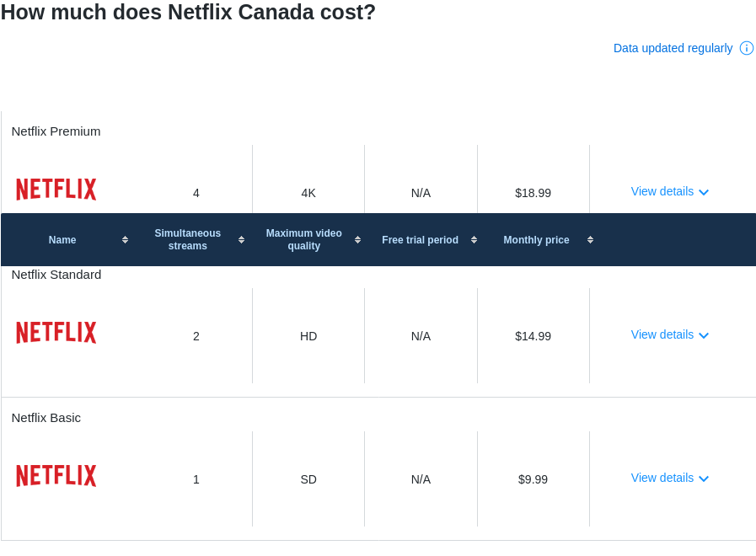The image size is (756, 556).
Task: Expand View details for Netflix Standard
Action: pyautogui.click(x=670, y=334)
